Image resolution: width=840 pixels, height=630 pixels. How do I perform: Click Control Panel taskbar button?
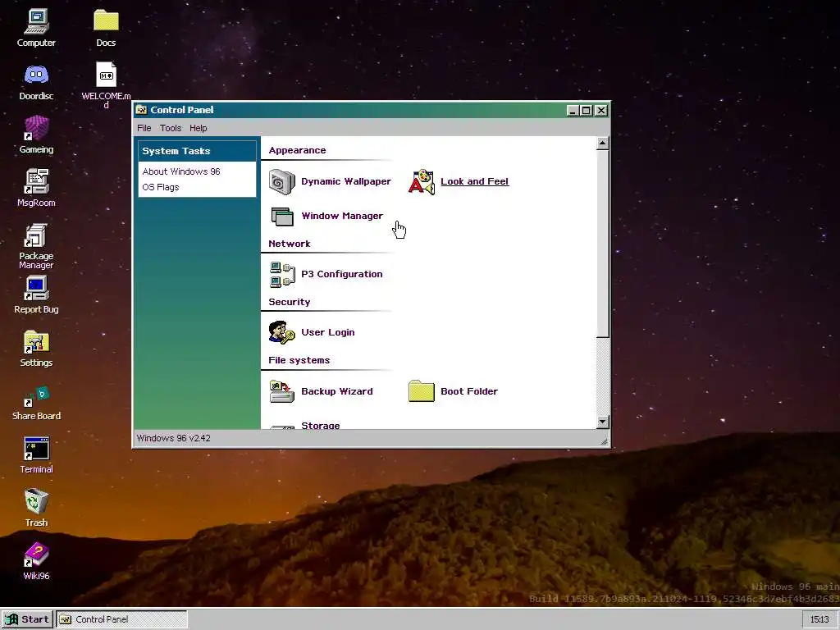122,619
